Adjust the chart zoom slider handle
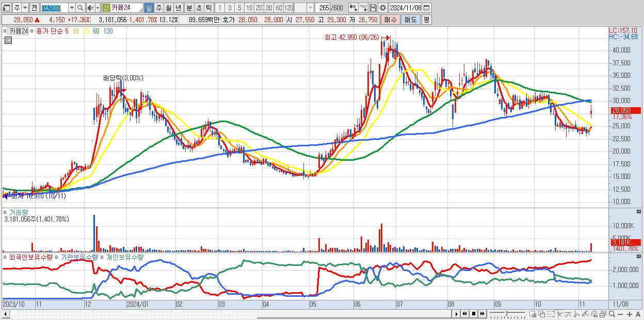The height and width of the screenshot is (320, 644). click(x=506, y=313)
